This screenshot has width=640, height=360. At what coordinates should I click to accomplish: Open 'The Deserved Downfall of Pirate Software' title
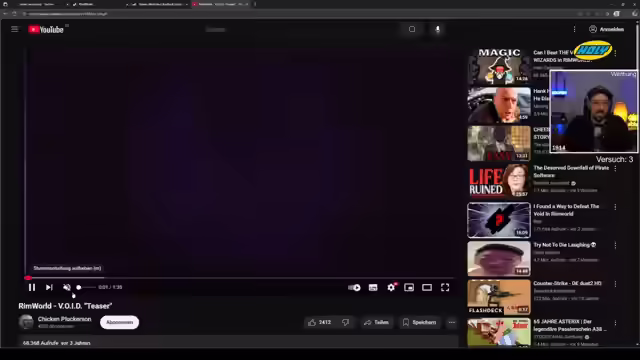click(x=571, y=171)
